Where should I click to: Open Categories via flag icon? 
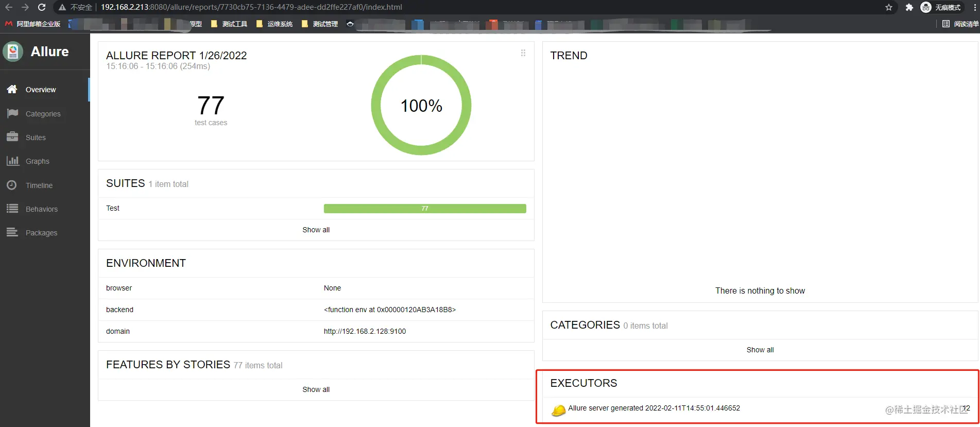click(x=12, y=113)
